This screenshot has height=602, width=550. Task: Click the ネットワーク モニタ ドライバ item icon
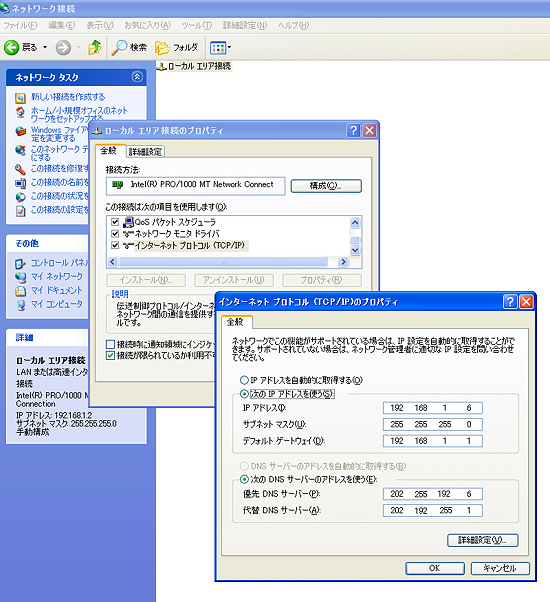click(x=128, y=234)
